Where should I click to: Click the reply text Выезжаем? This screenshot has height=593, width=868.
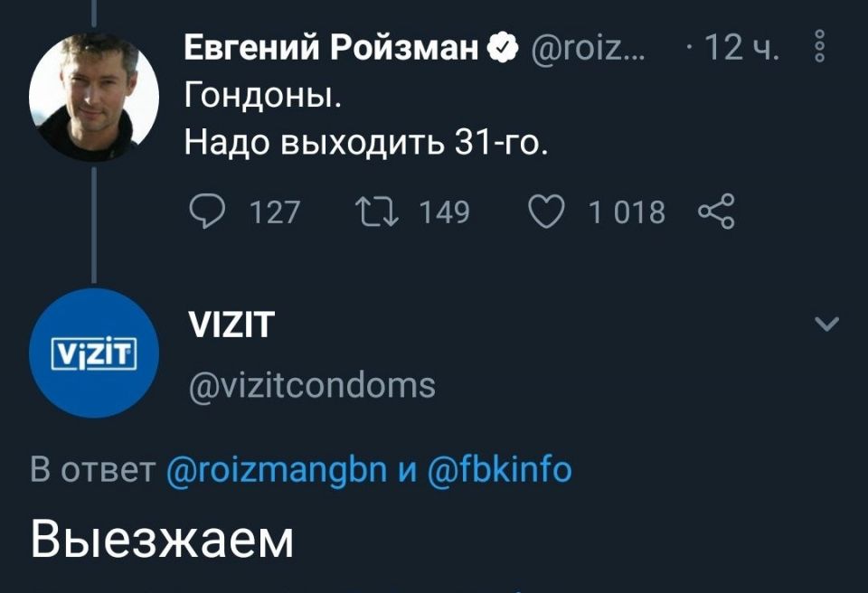(x=162, y=540)
